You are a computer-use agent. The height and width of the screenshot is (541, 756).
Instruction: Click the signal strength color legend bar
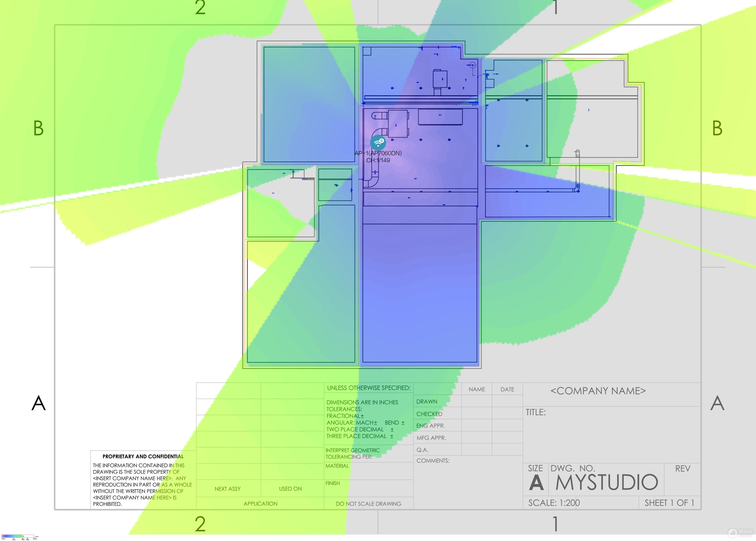click(x=17, y=536)
